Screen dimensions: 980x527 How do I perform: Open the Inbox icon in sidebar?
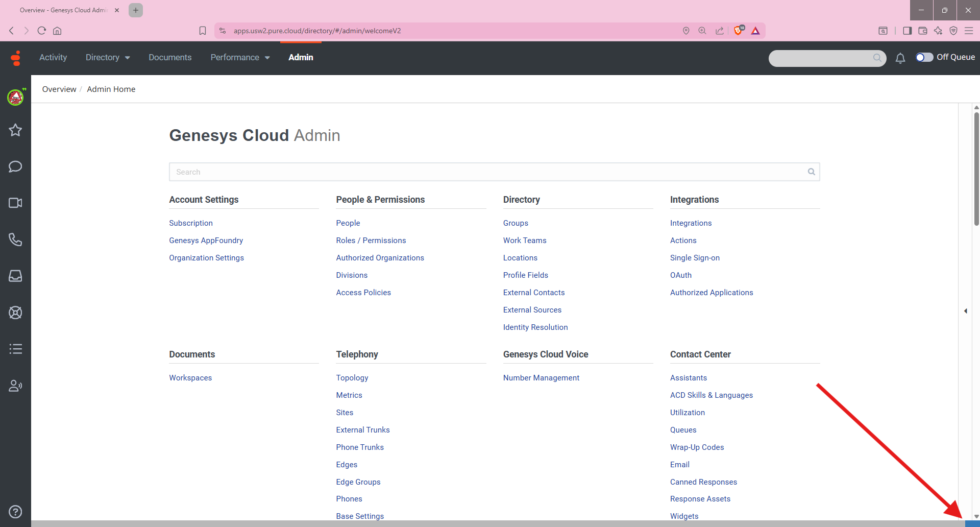pos(15,276)
